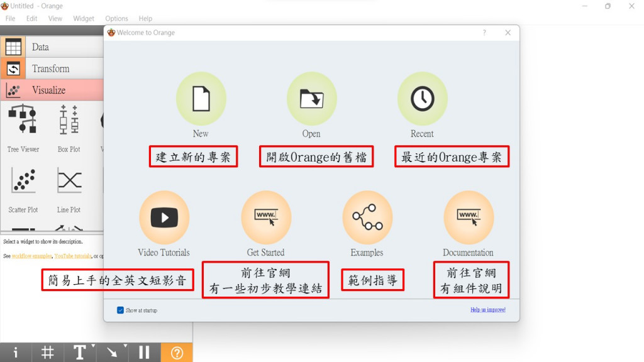The image size is (644, 362).
Task: Open the Edit menu
Action: (x=31, y=18)
